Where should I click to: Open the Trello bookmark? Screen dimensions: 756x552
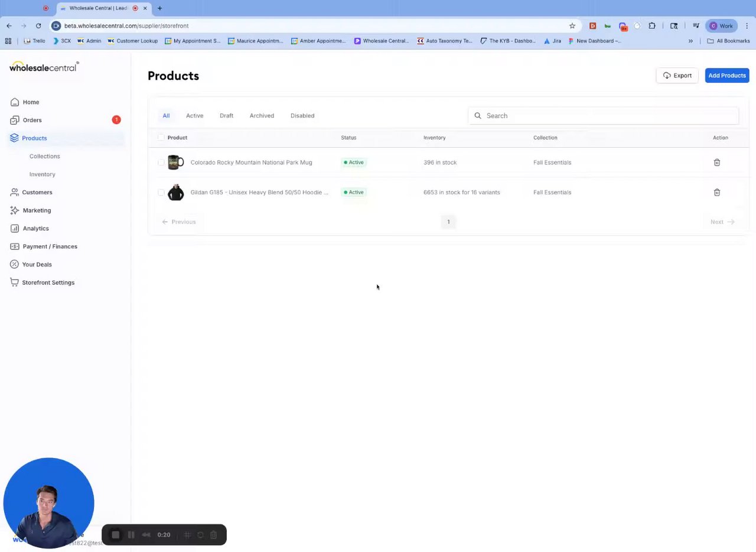point(34,41)
